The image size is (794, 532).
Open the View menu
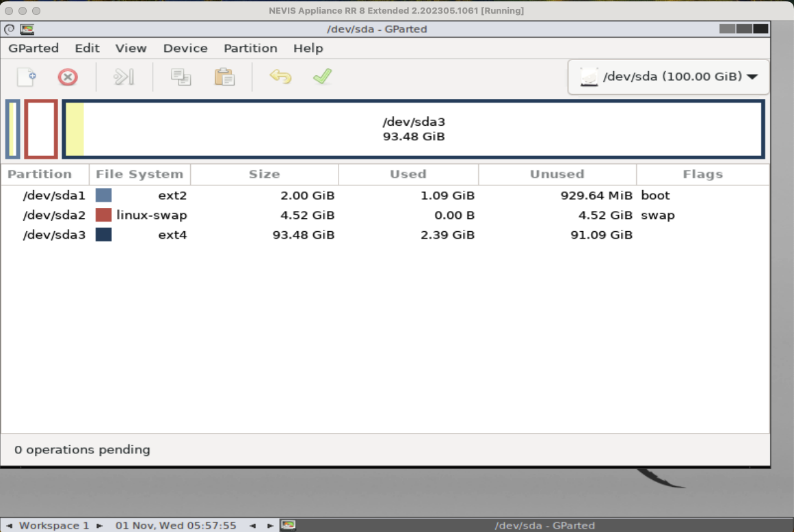tap(131, 48)
